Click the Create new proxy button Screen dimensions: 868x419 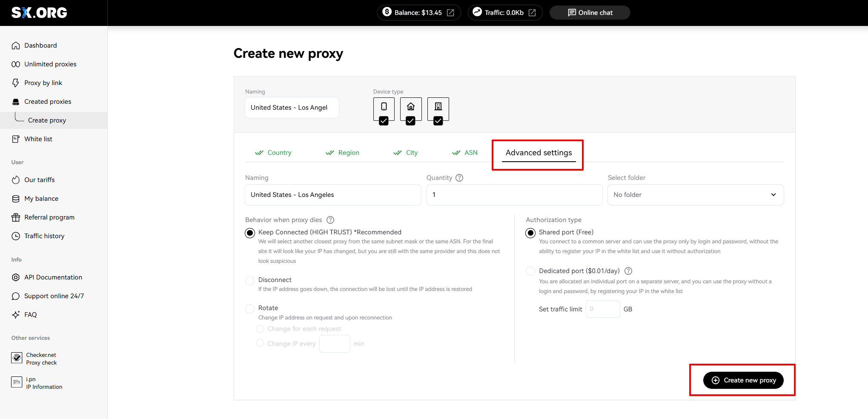(743, 380)
